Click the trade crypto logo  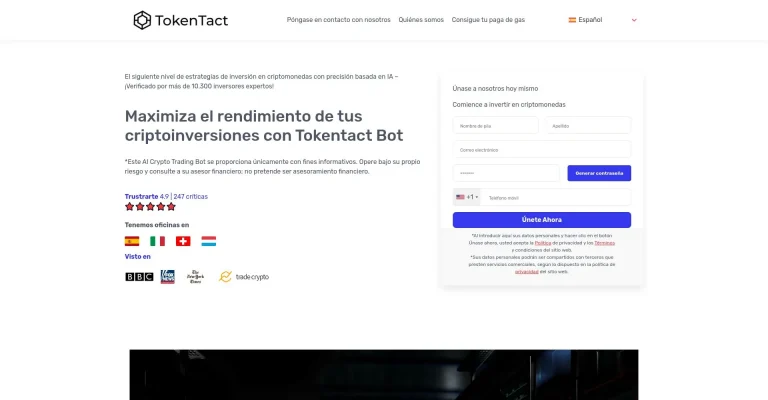[244, 277]
